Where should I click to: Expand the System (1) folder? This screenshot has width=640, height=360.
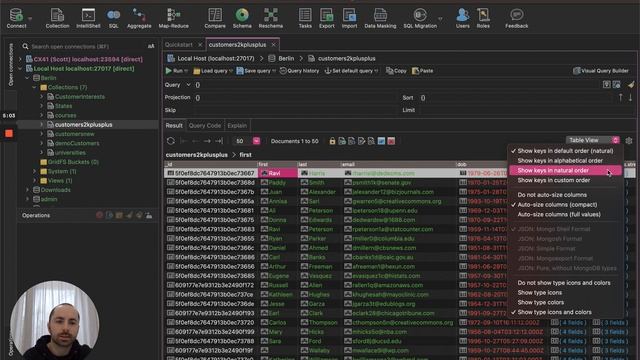coord(35,171)
